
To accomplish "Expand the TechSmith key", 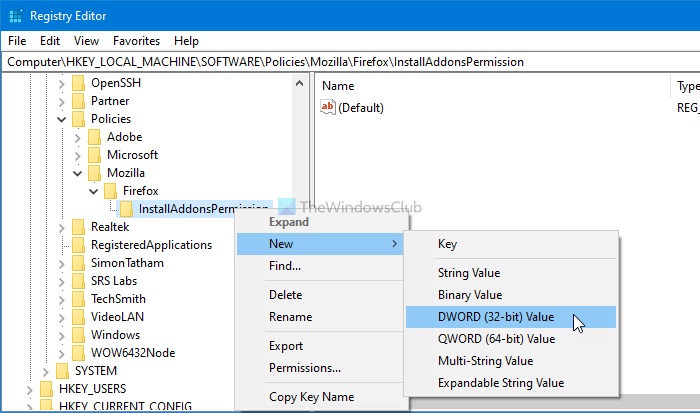I will [x=62, y=300].
